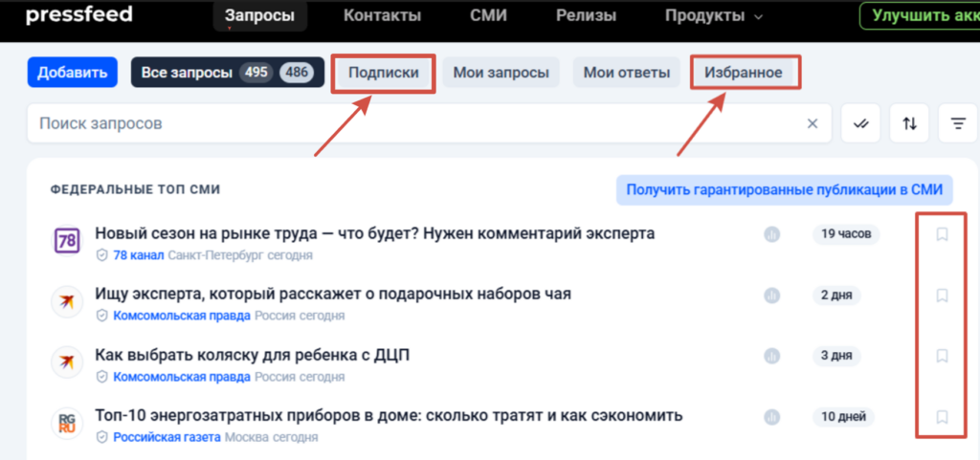Image resolution: width=980 pixels, height=460 pixels.
Task: Click the stats icon for the tea sets request
Action: [x=772, y=296]
